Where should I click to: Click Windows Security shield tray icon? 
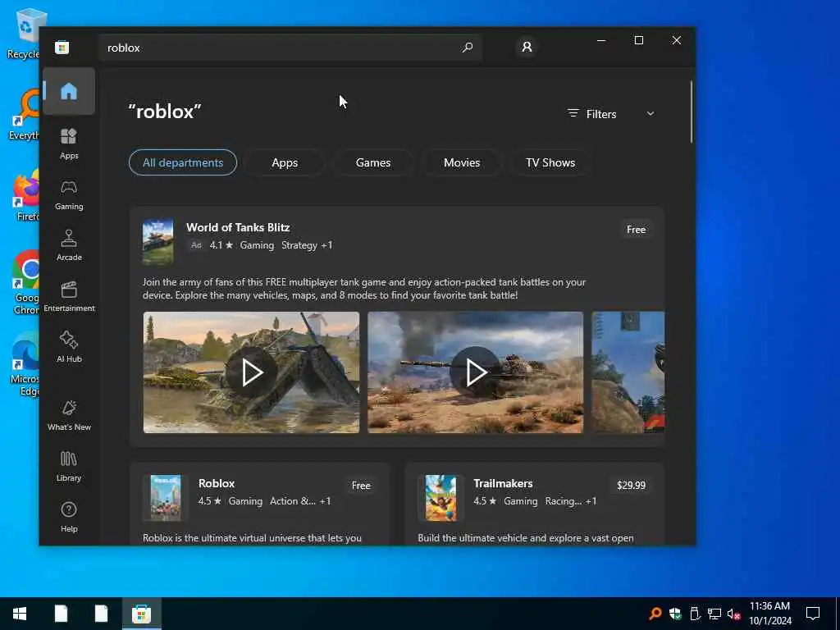(x=675, y=614)
